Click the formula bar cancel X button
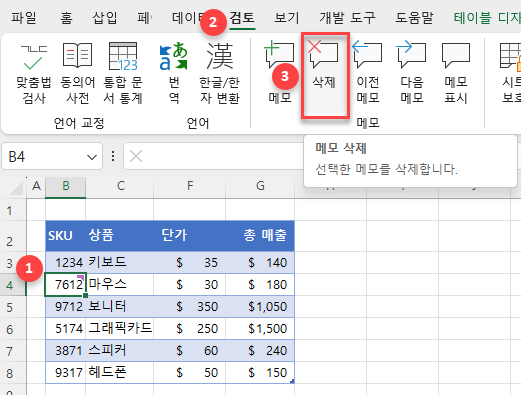 (136, 156)
